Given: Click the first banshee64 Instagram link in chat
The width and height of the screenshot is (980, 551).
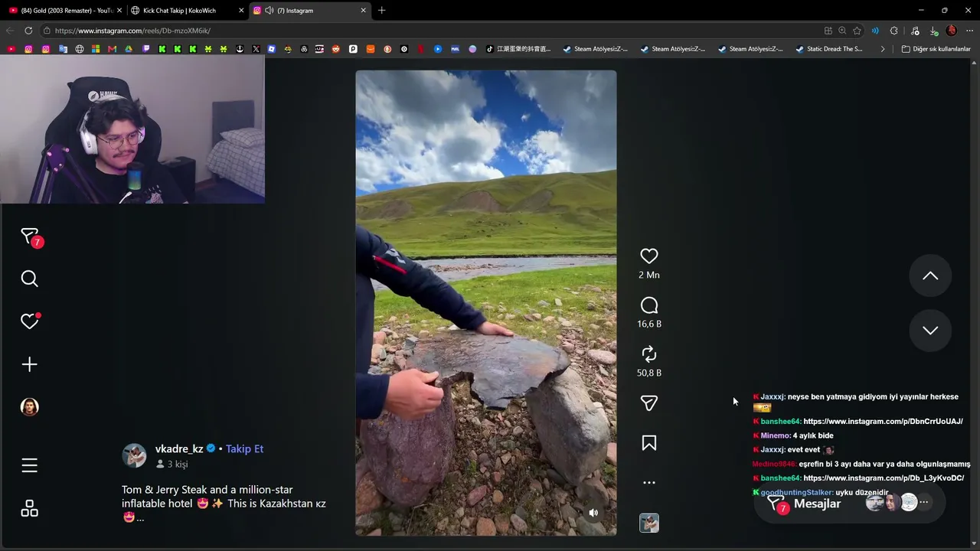Looking at the screenshot, I should 883,422.
